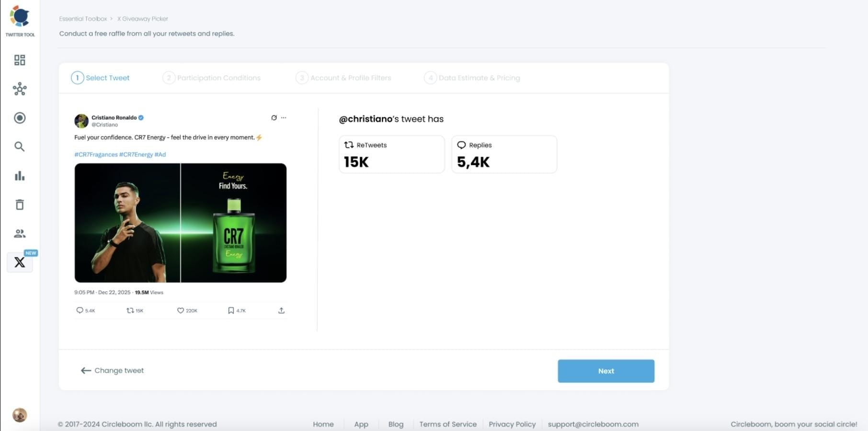Open the Ronaldo photo in the tweet
This screenshot has height=431, width=868.
pyautogui.click(x=127, y=223)
